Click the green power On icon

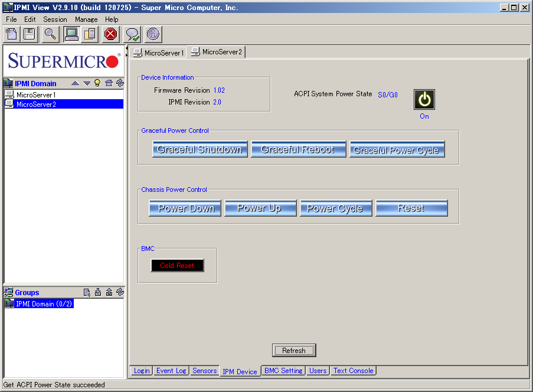(424, 100)
